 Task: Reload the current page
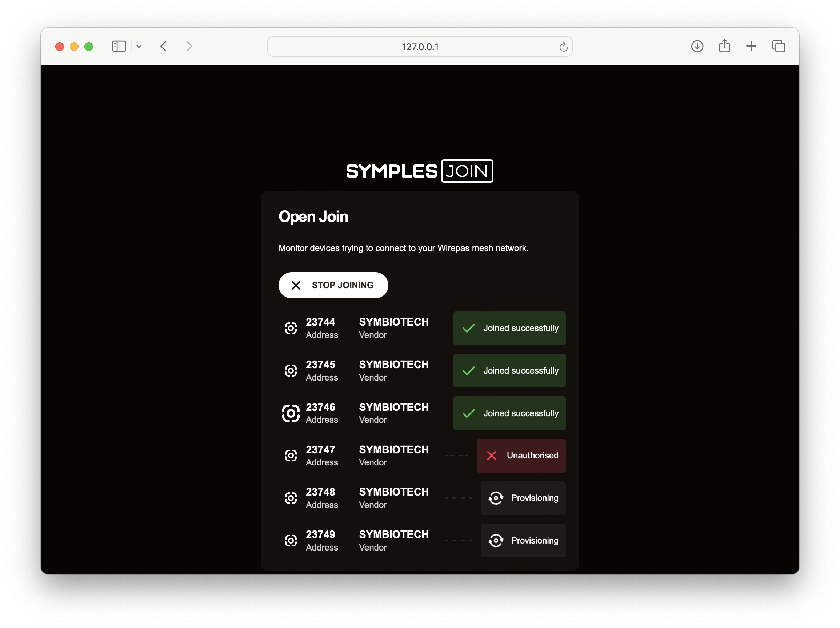click(564, 47)
